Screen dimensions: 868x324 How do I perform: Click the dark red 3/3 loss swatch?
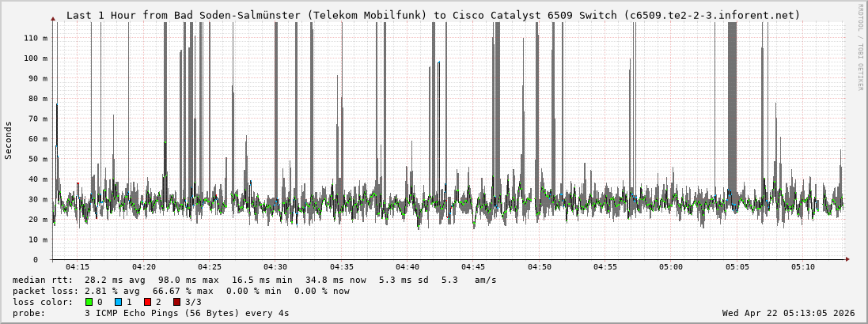(x=176, y=302)
